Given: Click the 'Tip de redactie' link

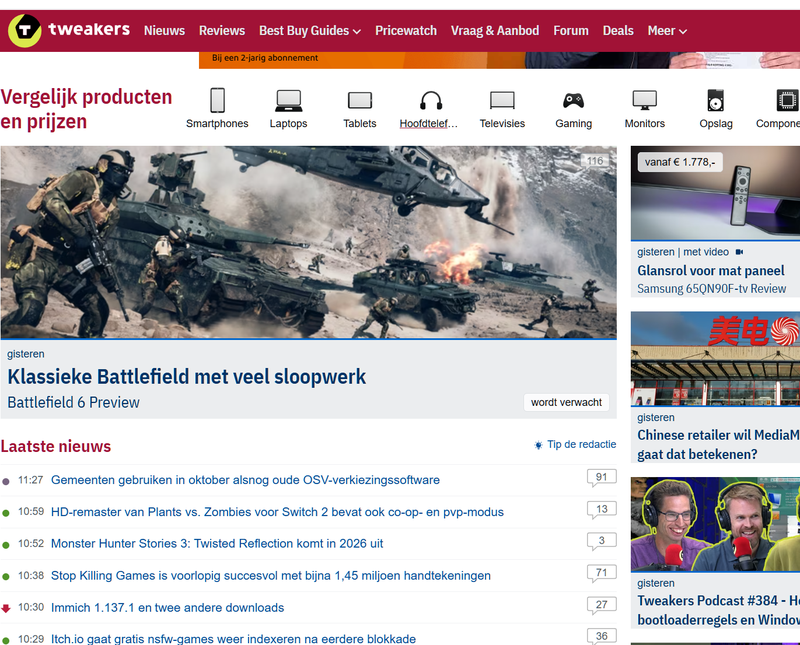Looking at the screenshot, I should tap(582, 444).
